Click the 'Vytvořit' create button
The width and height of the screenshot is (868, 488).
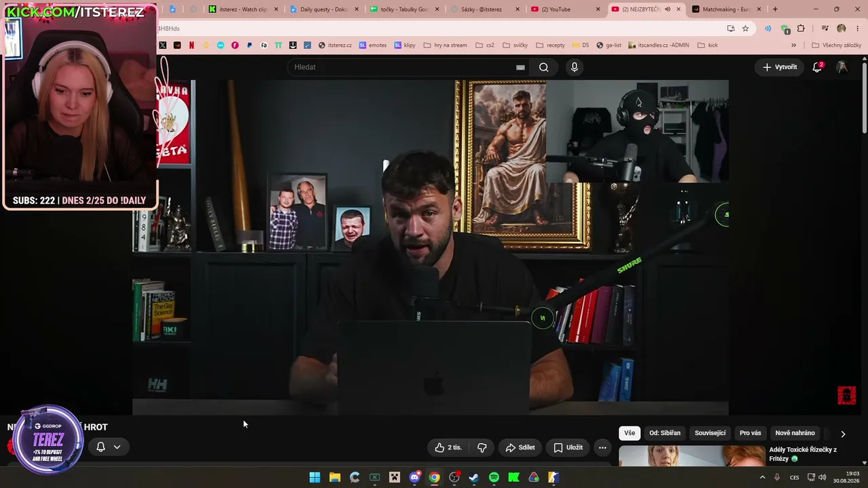click(x=780, y=67)
